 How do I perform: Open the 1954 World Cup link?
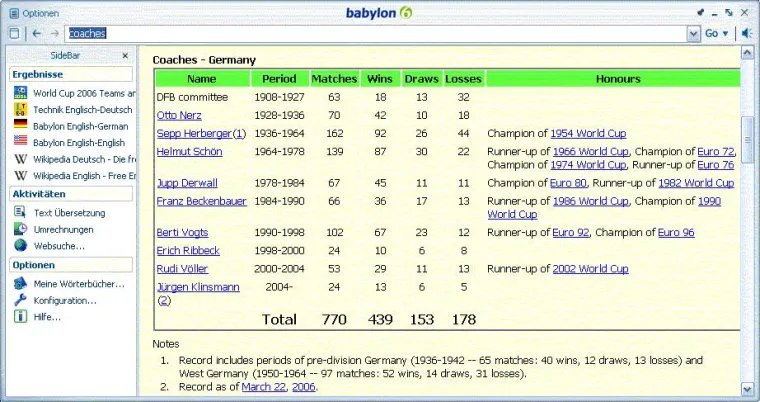pos(588,133)
